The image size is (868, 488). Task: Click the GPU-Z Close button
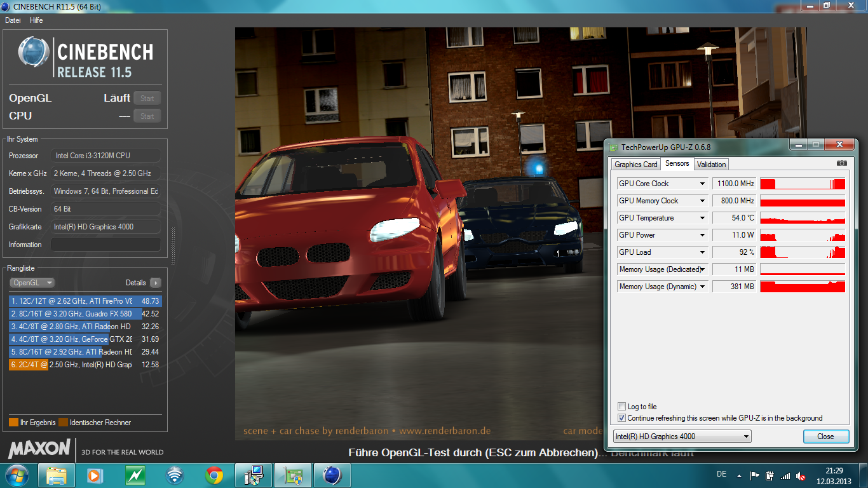[825, 437]
